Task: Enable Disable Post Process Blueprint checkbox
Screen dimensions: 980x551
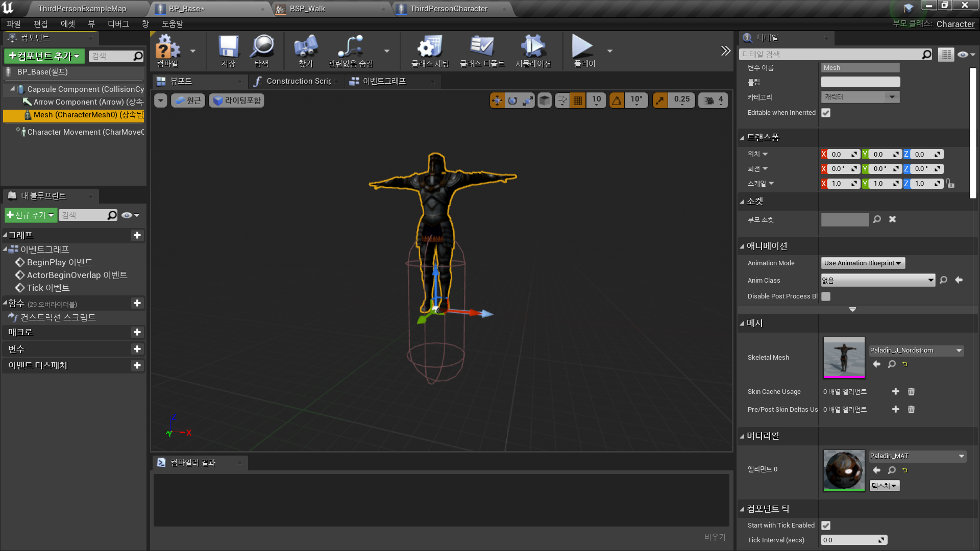Action: point(826,296)
